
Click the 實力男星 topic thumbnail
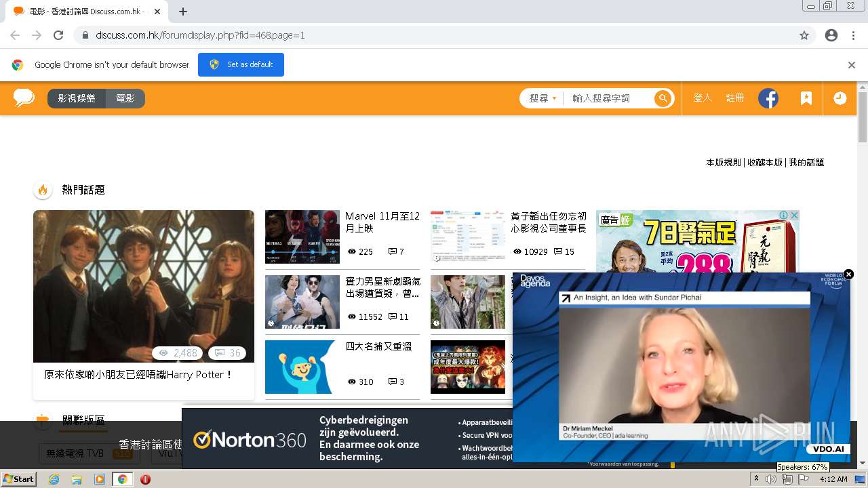pos(302,302)
